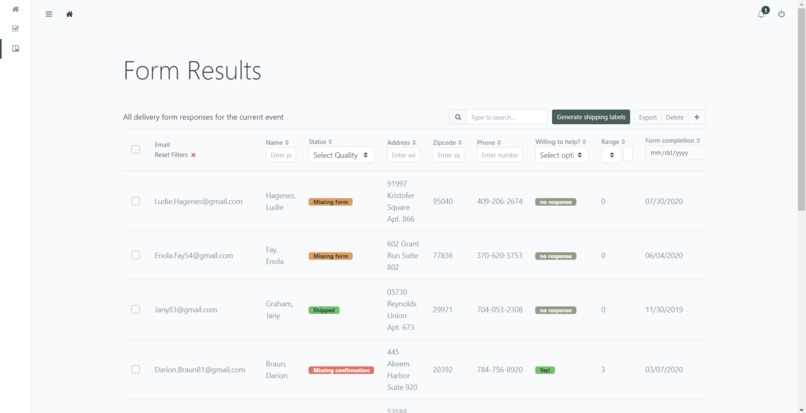
Task: Click no response badge in Jany Graham row
Action: point(556,310)
